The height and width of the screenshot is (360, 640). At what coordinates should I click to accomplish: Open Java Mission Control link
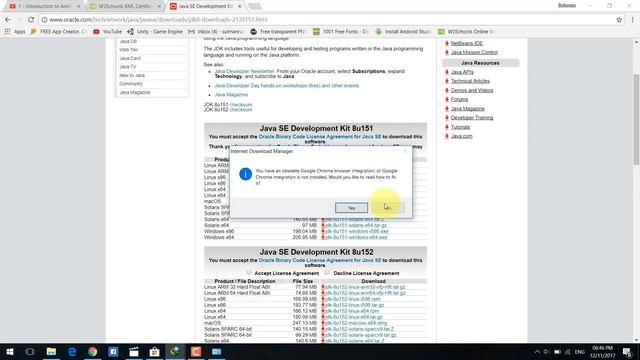click(474, 52)
